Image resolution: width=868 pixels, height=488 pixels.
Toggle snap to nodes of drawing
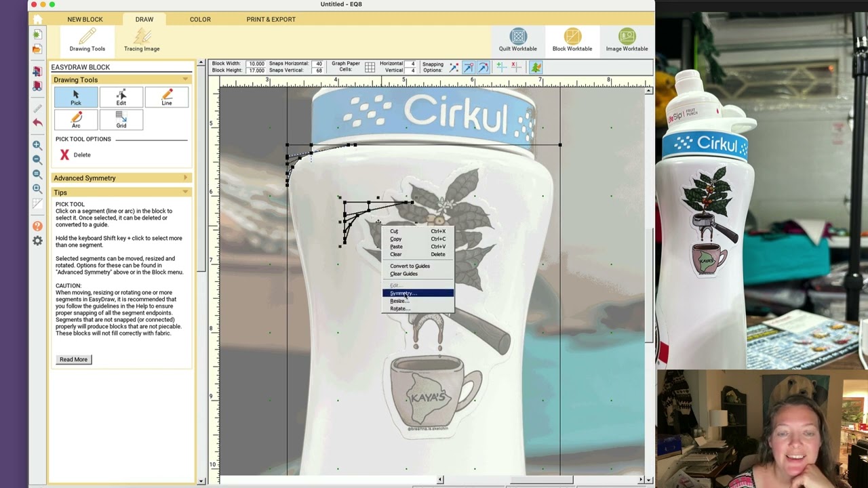[x=469, y=67]
